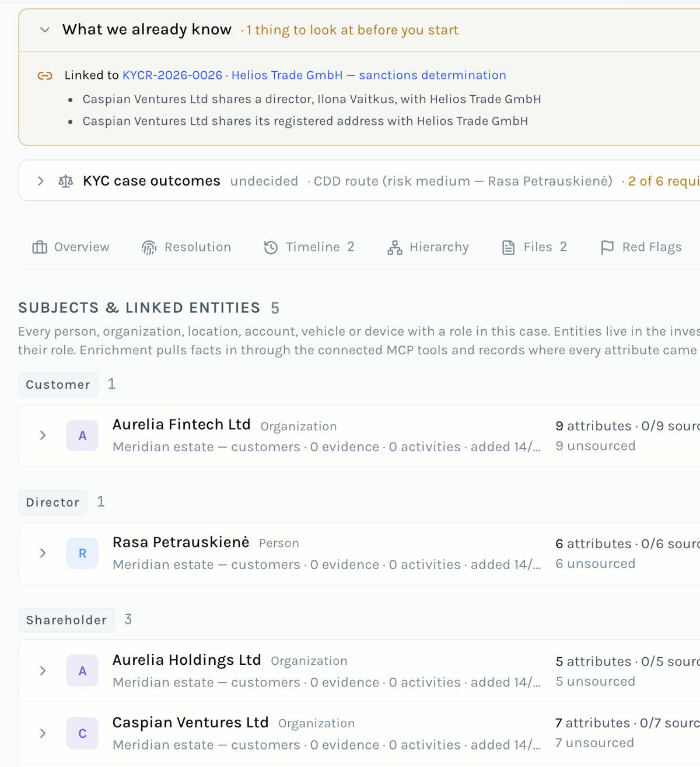The height and width of the screenshot is (767, 700).
Task: Click the flag icon on Red Flags
Action: (x=607, y=247)
